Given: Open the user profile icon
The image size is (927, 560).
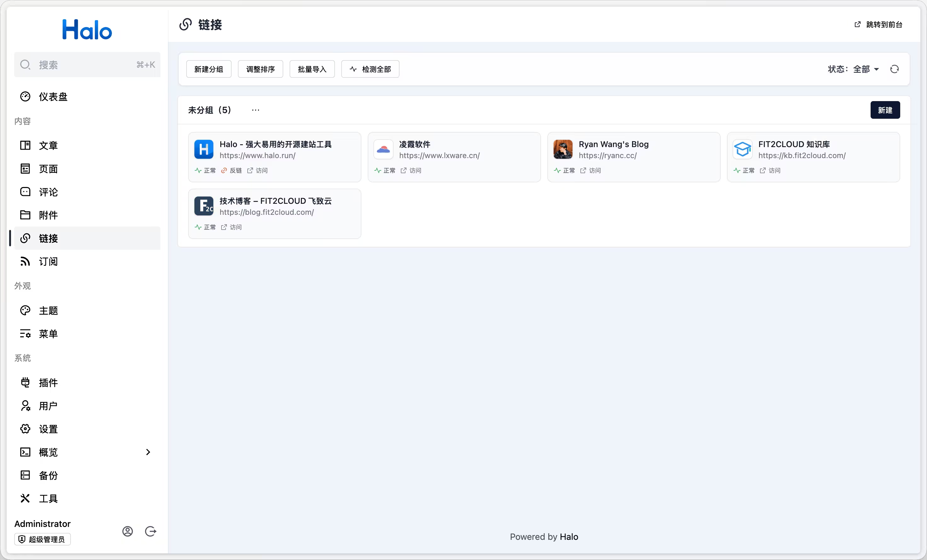Looking at the screenshot, I should coord(128,531).
